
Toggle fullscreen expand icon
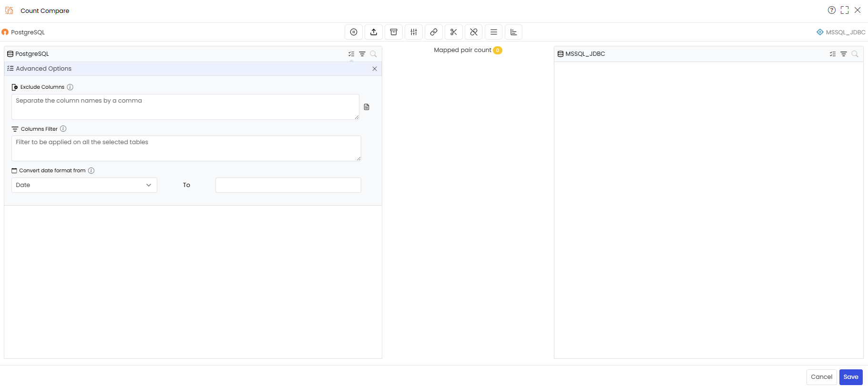[845, 10]
